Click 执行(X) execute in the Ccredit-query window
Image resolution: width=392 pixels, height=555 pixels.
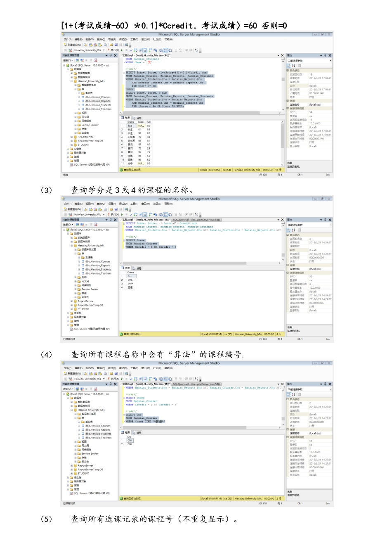click(114, 214)
